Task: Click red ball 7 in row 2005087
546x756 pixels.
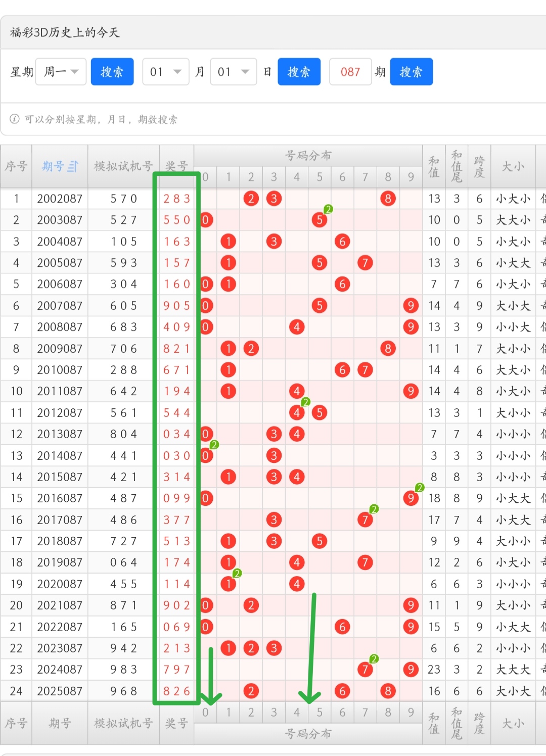Action: [365, 263]
